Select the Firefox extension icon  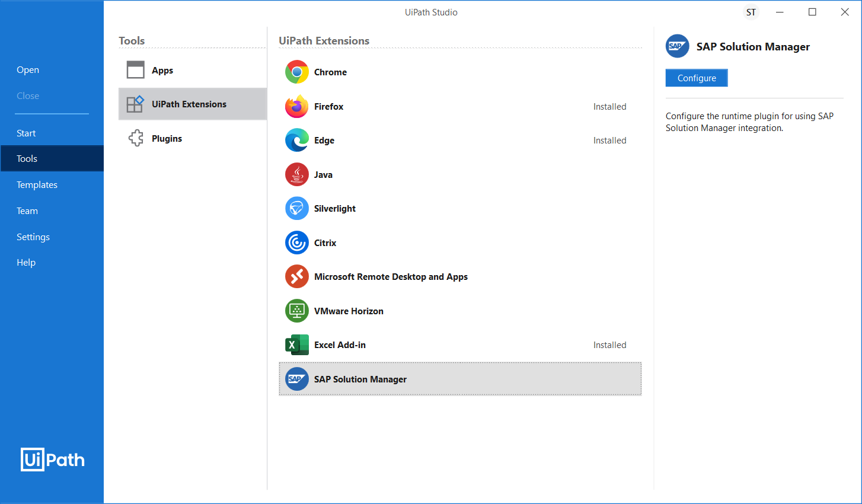coord(296,107)
